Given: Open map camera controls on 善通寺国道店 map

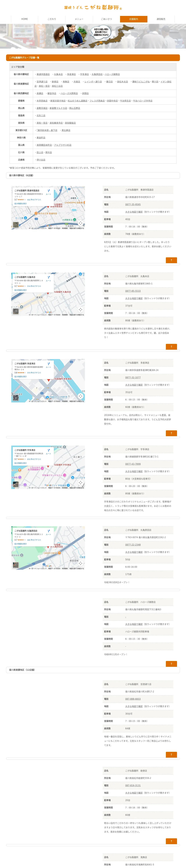Looking at the screenshot, I should (x=80, y=223).
